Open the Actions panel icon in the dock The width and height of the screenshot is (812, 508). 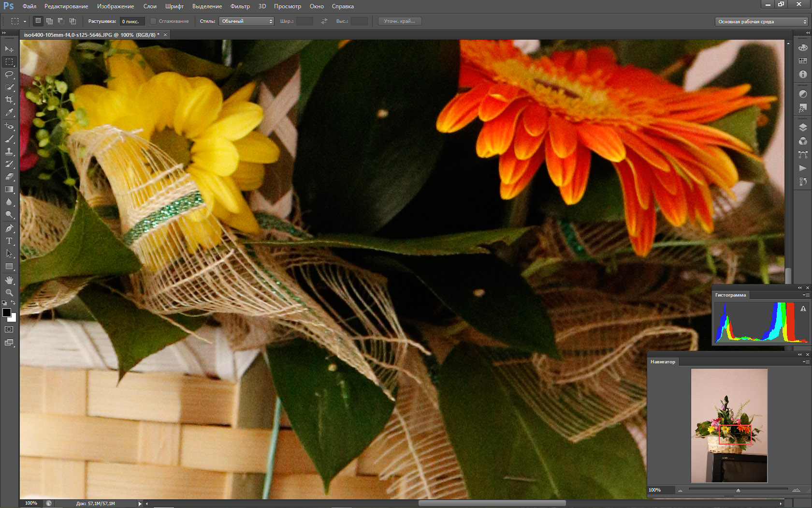coord(803,168)
